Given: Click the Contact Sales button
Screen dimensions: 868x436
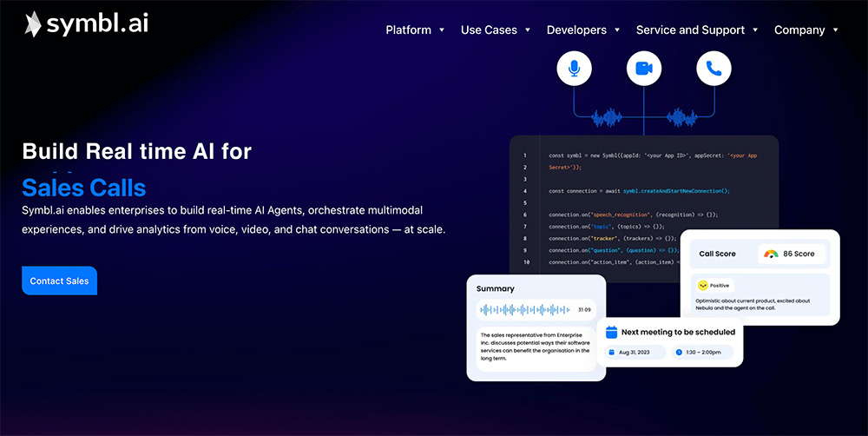Looking at the screenshot, I should coord(59,281).
